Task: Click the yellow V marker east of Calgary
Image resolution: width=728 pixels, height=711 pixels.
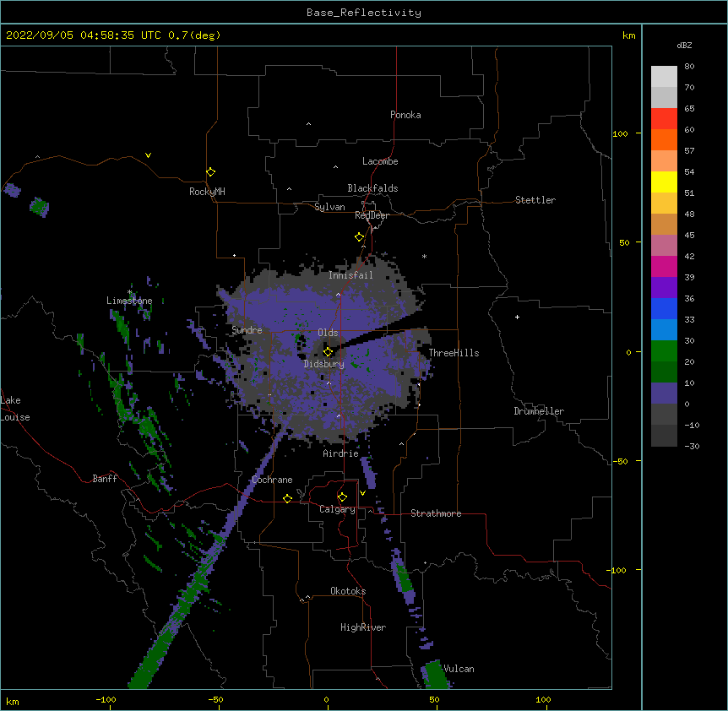Action: (x=362, y=493)
